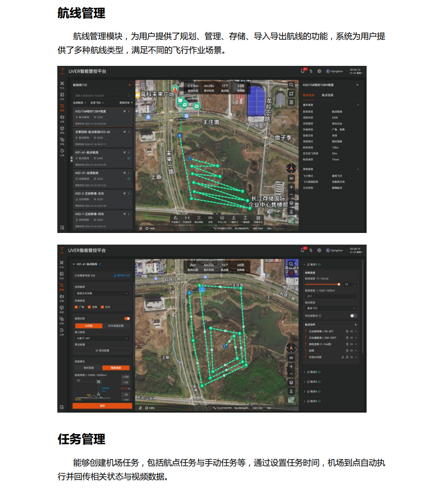The height and width of the screenshot is (504, 423).
Task: Enable the 安全返航点 toggle
Action: coord(353,316)
